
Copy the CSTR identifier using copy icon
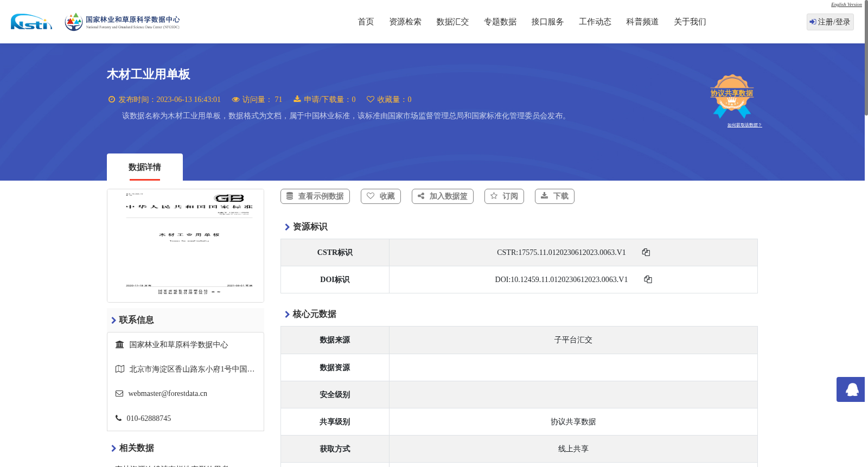646,252
